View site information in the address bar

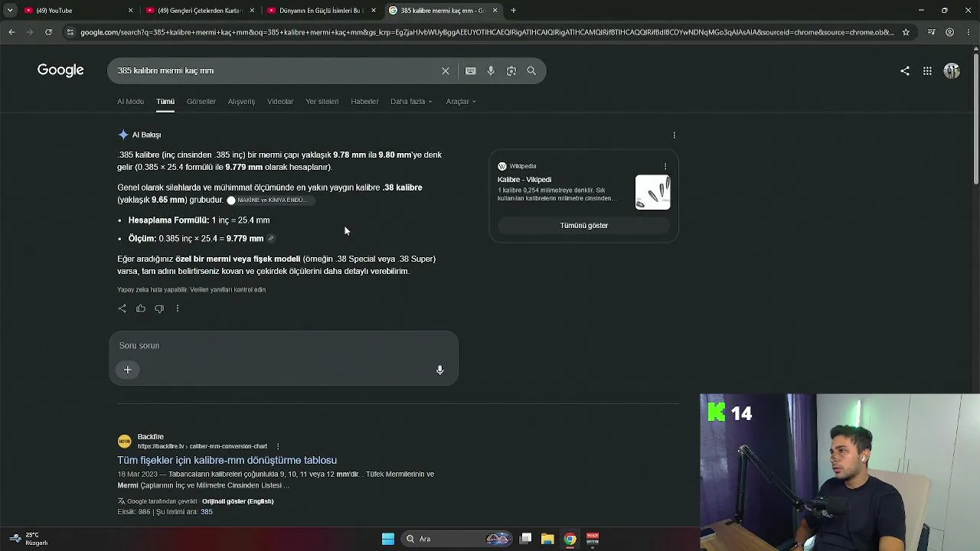pyautogui.click(x=70, y=32)
